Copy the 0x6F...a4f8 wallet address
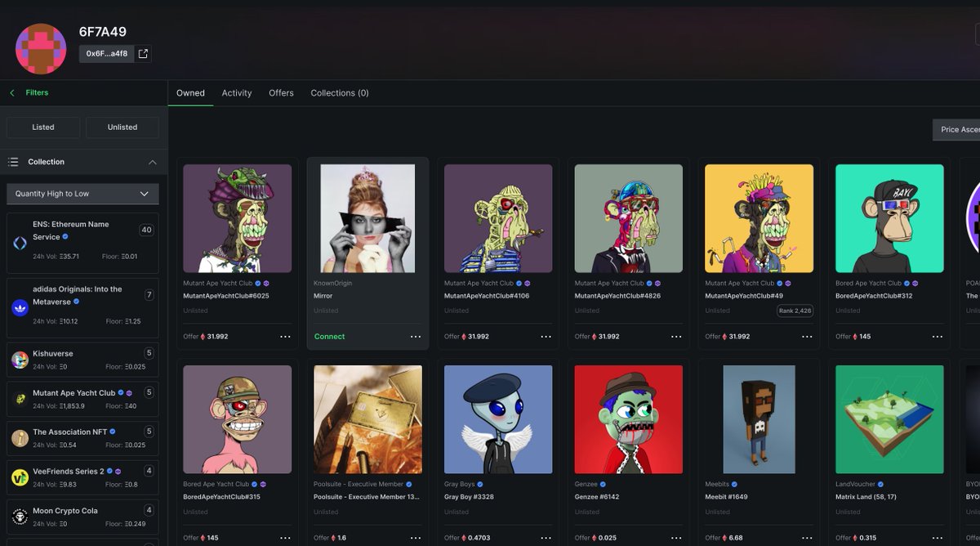Image resolution: width=980 pixels, height=546 pixels. [106, 54]
